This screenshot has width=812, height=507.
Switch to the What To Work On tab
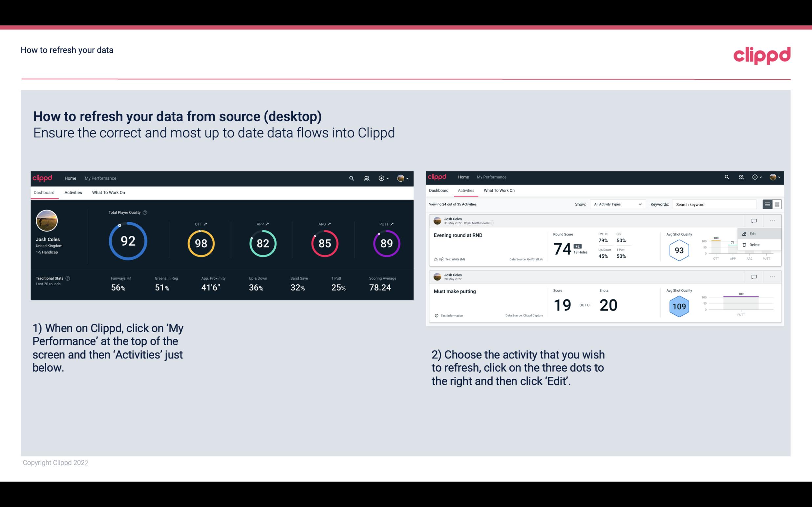tap(108, 192)
